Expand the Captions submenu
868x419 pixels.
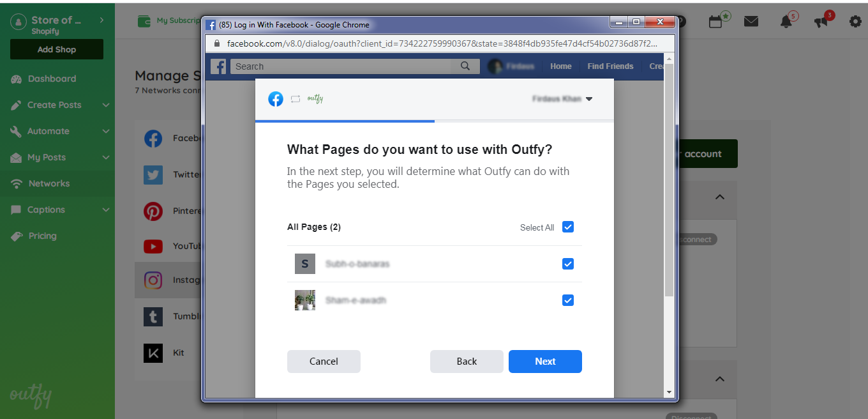point(106,210)
